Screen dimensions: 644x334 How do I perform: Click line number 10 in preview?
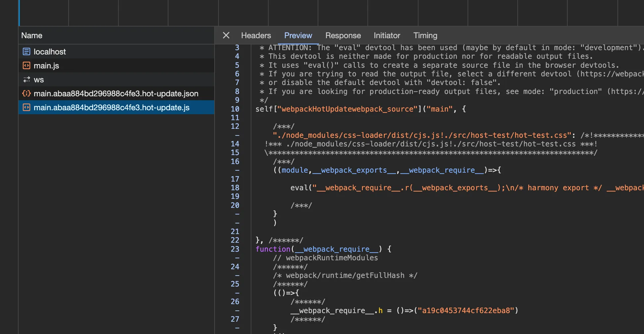tap(235, 109)
